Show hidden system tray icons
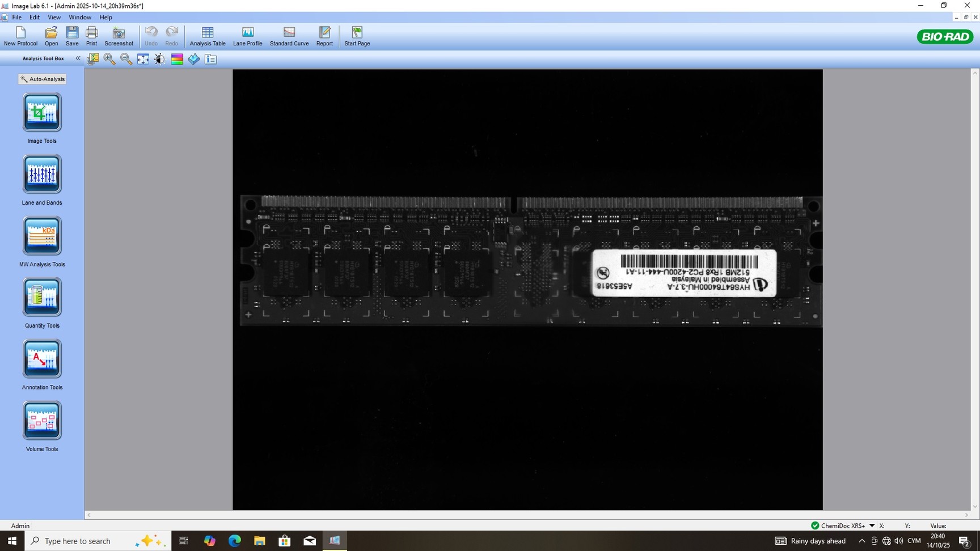The width and height of the screenshot is (980, 551). tap(861, 541)
